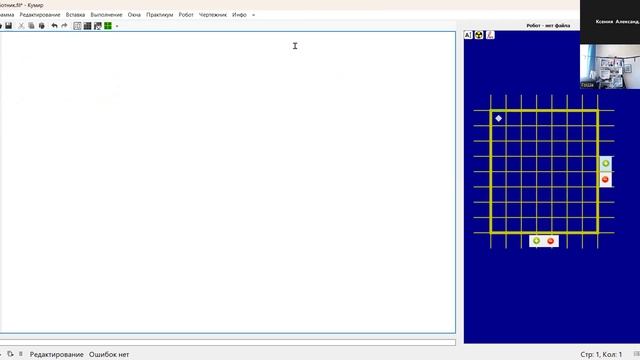Click the Copy toolbar icon
The height and width of the screenshot is (360, 640).
point(31,26)
